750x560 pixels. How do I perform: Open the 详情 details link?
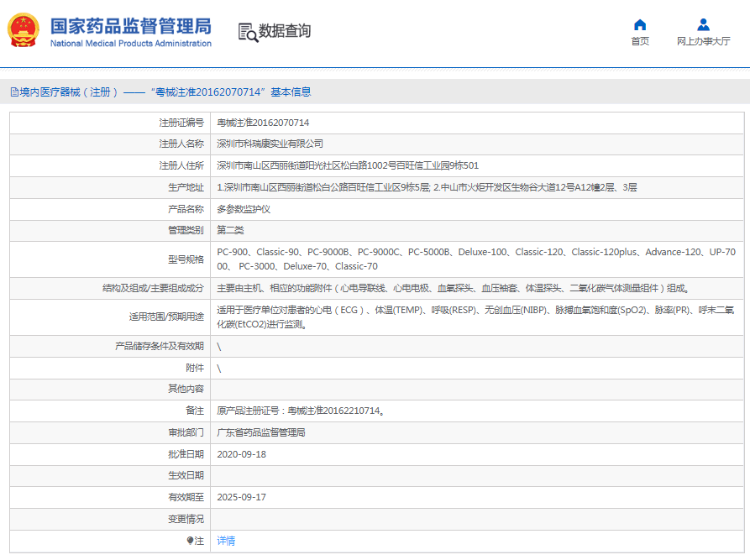tap(226, 541)
